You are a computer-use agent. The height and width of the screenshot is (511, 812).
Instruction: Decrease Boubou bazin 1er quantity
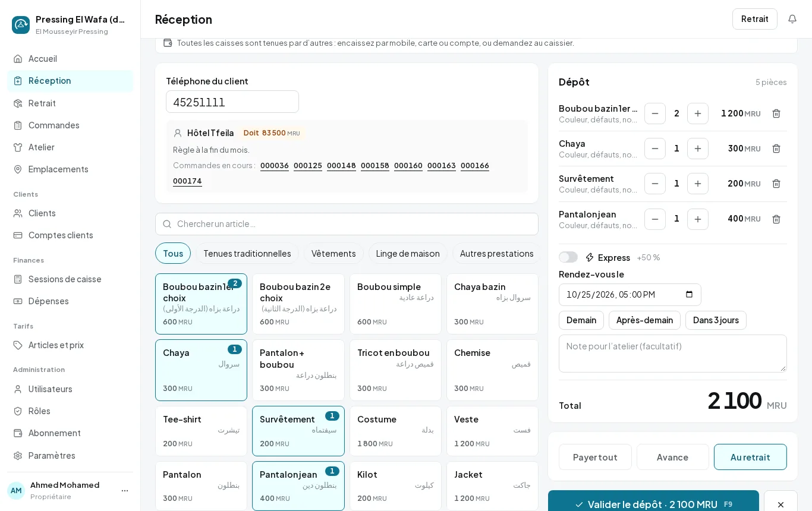[x=655, y=113]
